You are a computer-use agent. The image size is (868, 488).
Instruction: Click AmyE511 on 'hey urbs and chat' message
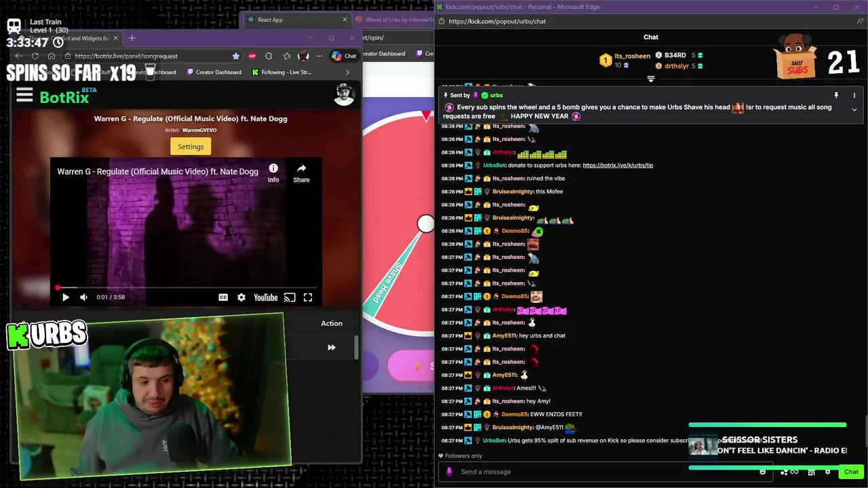point(505,335)
